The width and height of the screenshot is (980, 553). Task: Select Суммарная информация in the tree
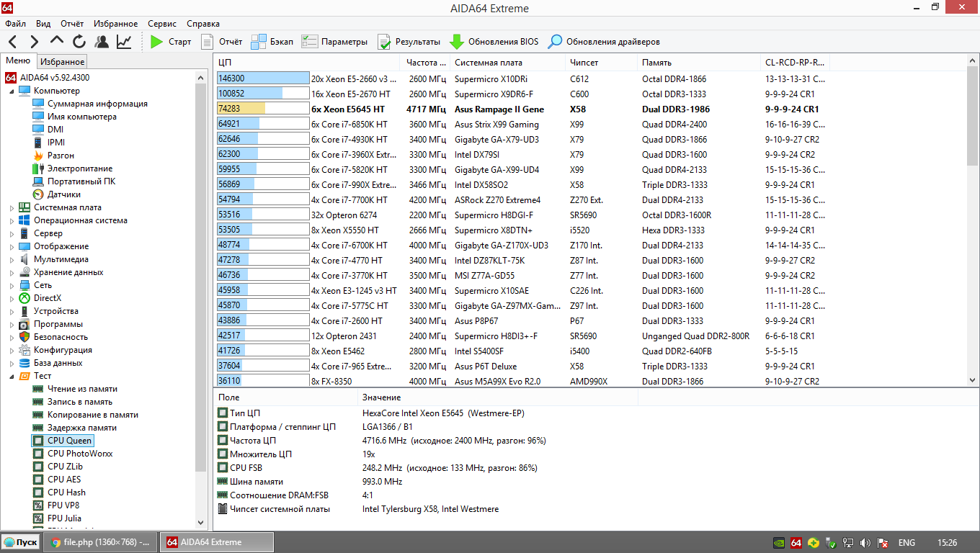[x=97, y=104]
